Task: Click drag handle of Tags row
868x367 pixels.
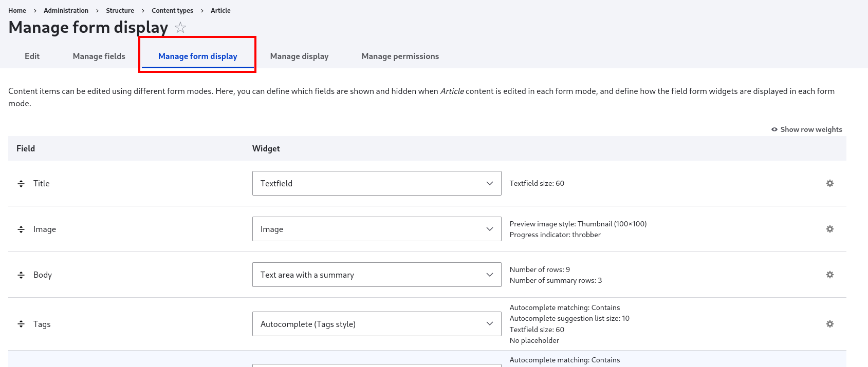Action: click(x=21, y=324)
